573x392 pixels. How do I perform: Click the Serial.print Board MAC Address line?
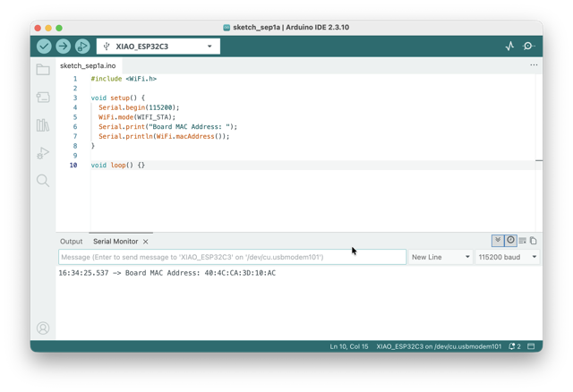coord(167,127)
